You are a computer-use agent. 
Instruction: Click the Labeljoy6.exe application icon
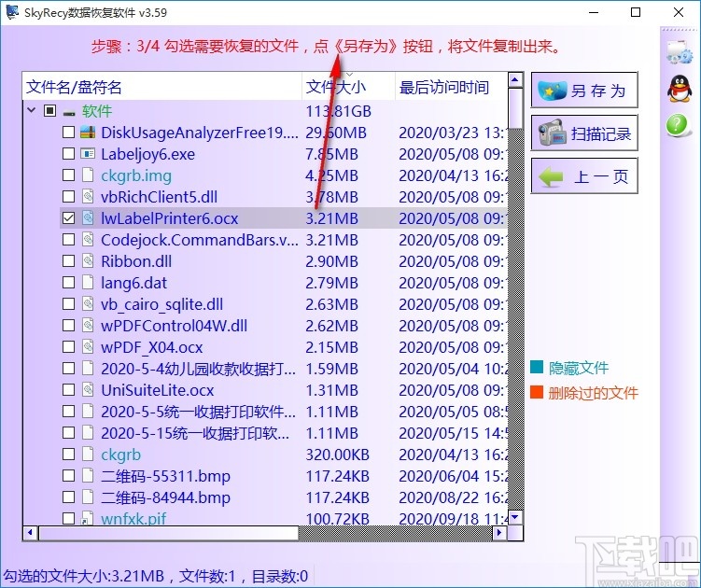(88, 154)
